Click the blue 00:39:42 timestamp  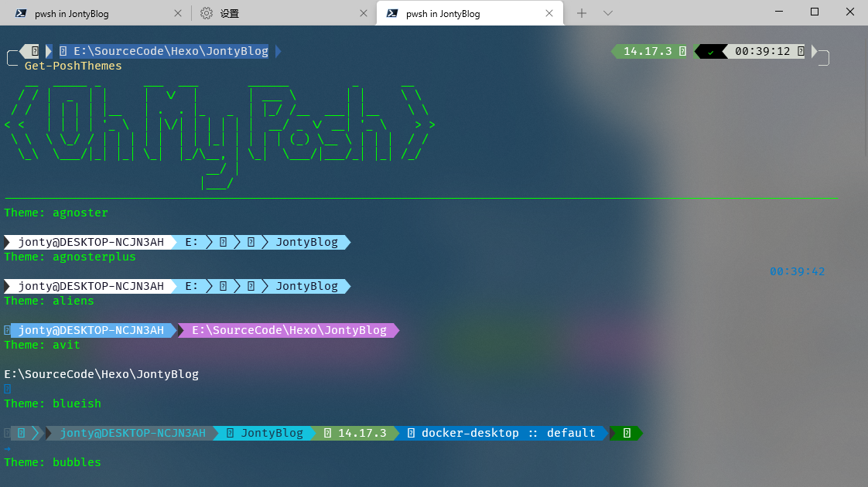(797, 271)
